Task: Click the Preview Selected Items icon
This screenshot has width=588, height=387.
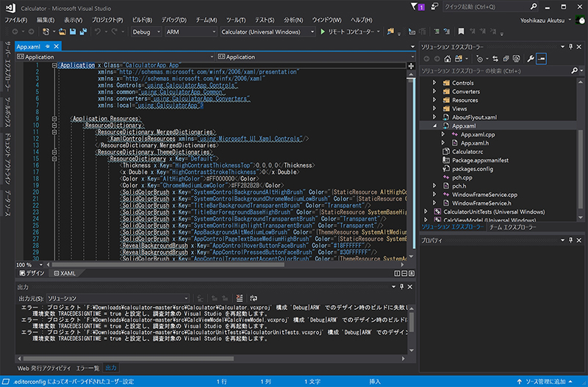Action: [x=541, y=59]
